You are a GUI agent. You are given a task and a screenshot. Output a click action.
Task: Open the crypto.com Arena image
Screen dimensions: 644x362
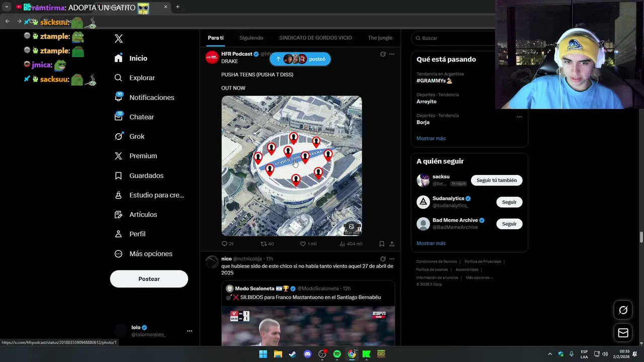(x=292, y=166)
